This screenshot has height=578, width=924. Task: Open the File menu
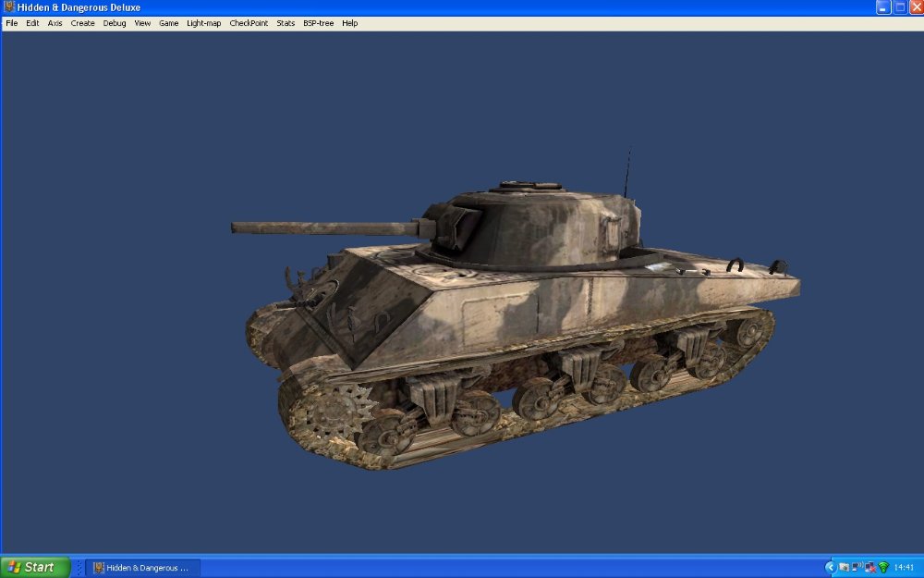click(12, 23)
